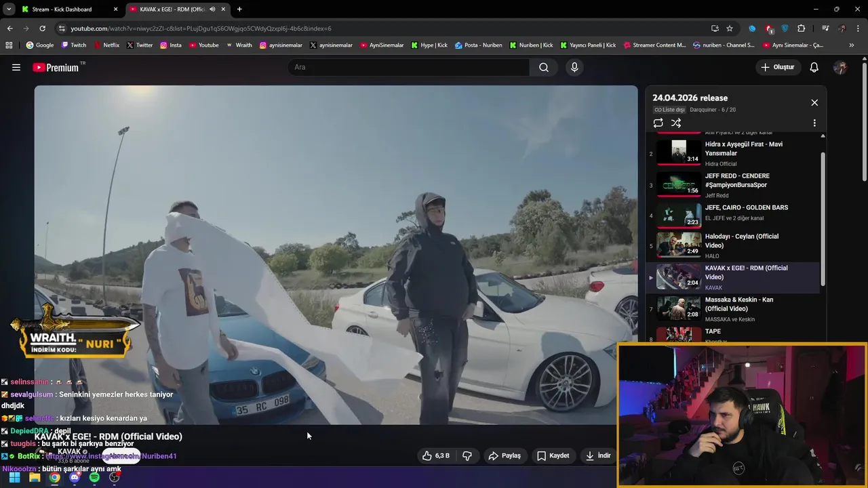Open Discord from the taskbar

pos(75,477)
